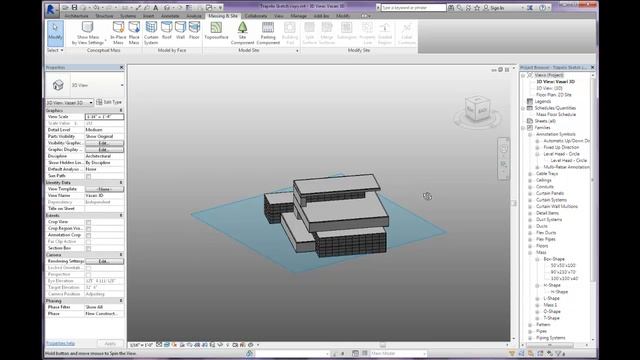Expand the L-Shape mass family node
Screen dimensions: 640x360
(x=537, y=298)
